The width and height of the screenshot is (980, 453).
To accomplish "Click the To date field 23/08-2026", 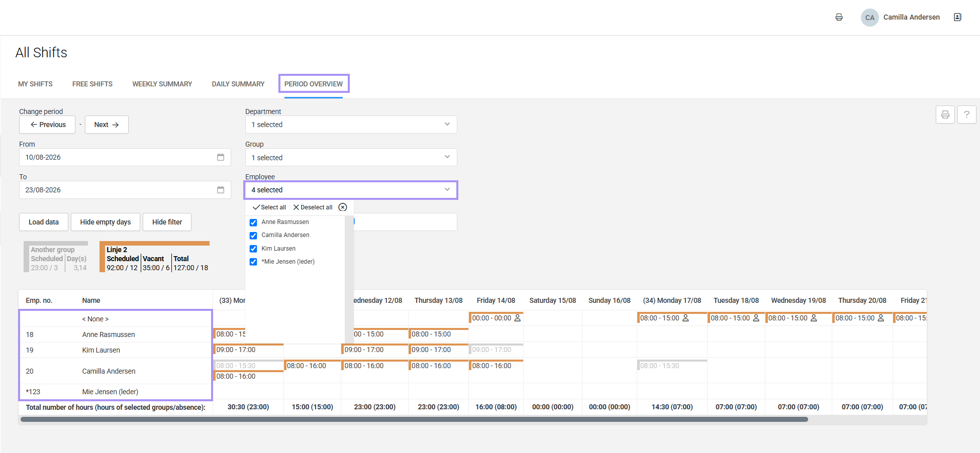I will click(x=125, y=190).
